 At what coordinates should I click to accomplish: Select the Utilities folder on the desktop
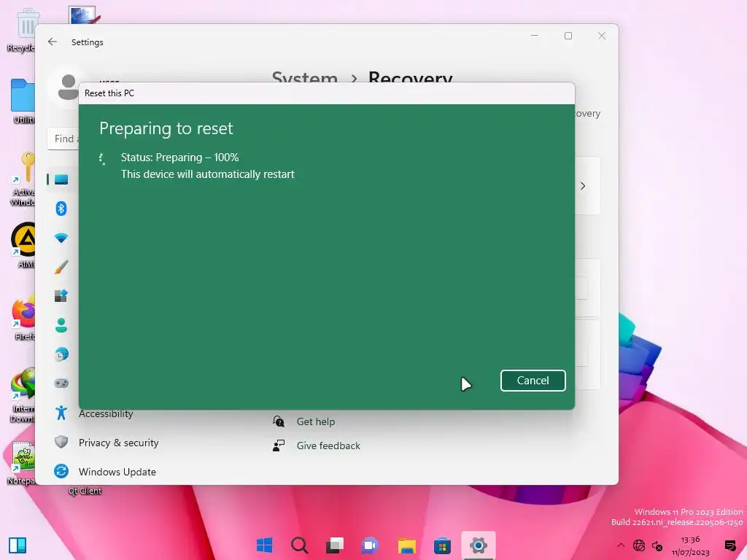point(23,101)
